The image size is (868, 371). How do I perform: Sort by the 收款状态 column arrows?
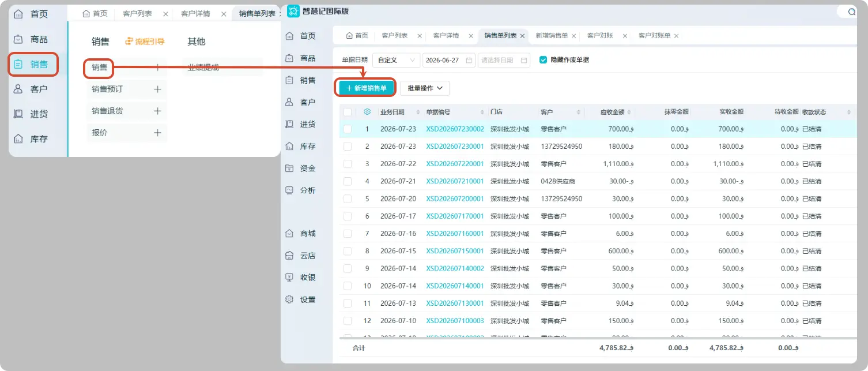(x=848, y=112)
